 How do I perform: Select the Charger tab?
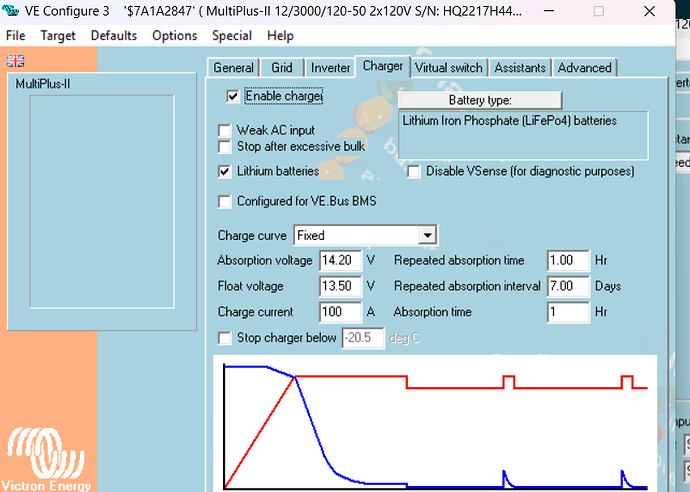(383, 66)
